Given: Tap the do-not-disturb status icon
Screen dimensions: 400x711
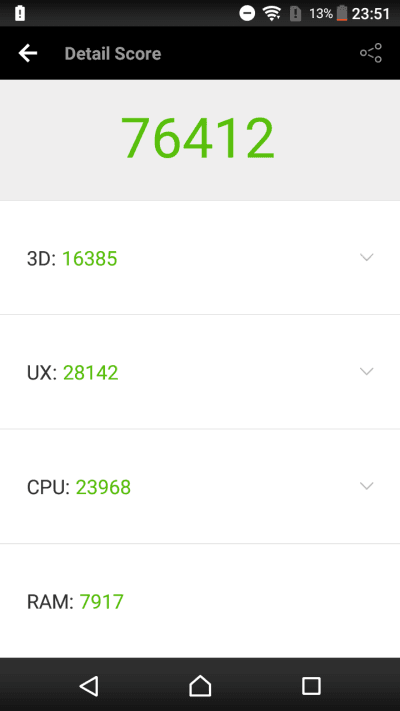Looking at the screenshot, I should tap(247, 14).
